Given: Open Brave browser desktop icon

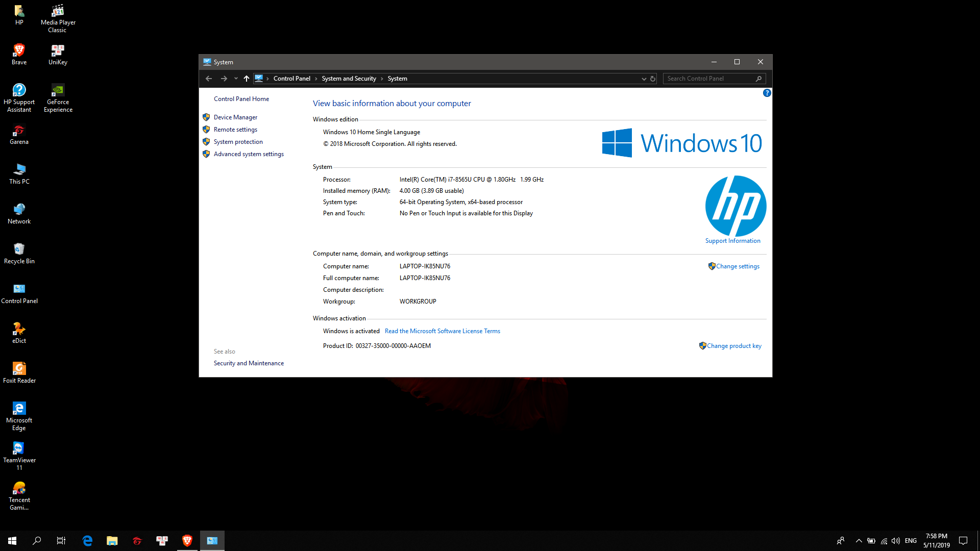Looking at the screenshot, I should tap(19, 55).
